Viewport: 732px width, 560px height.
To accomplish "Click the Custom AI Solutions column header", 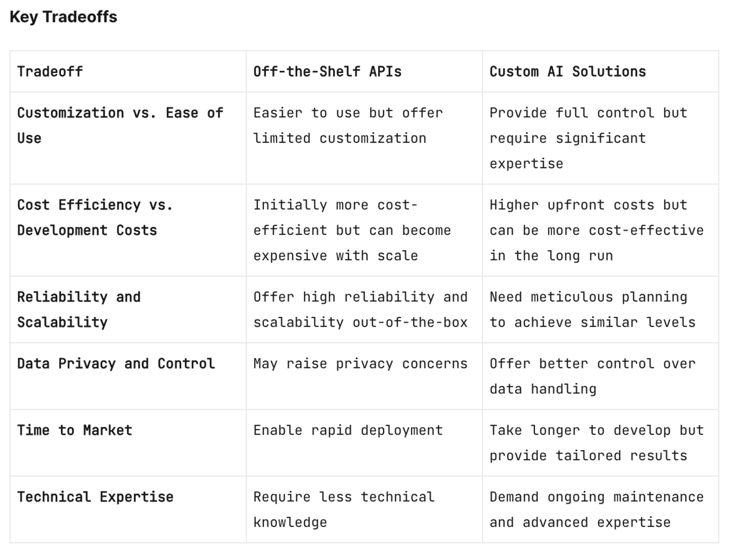I will (x=600, y=71).
